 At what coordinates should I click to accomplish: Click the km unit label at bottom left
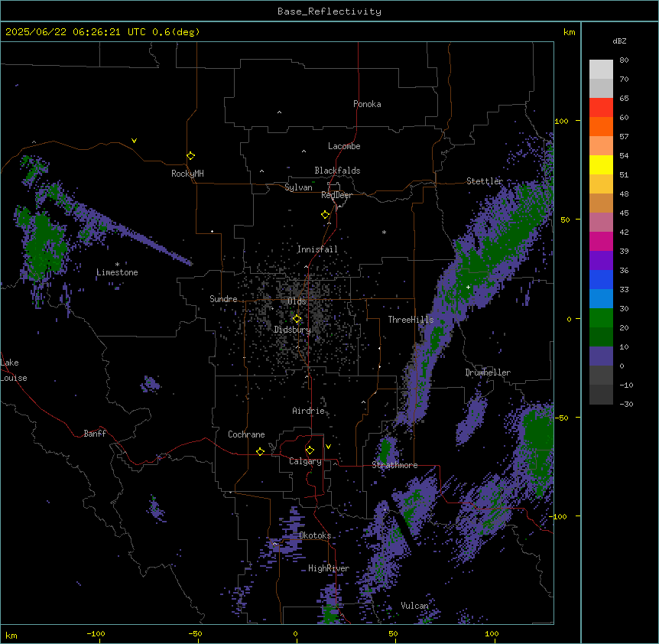coord(11,635)
